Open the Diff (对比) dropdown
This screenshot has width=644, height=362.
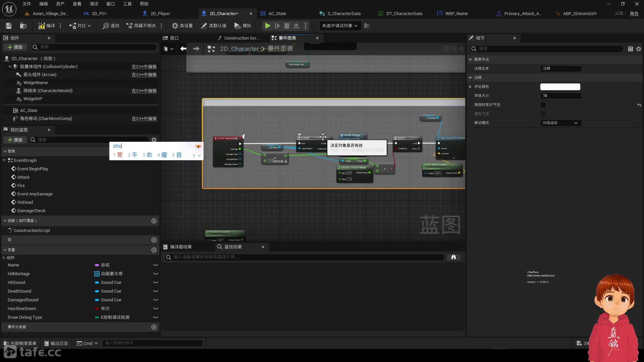point(80,26)
